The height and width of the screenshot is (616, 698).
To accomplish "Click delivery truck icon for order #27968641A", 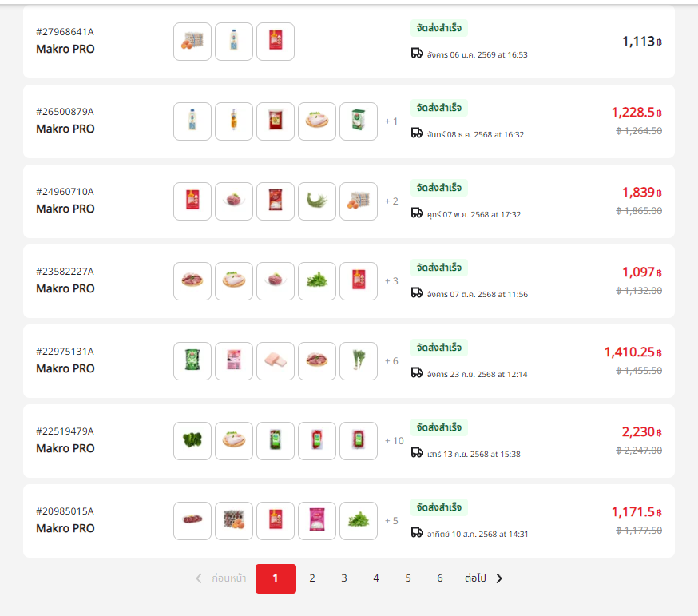I will pos(417,53).
